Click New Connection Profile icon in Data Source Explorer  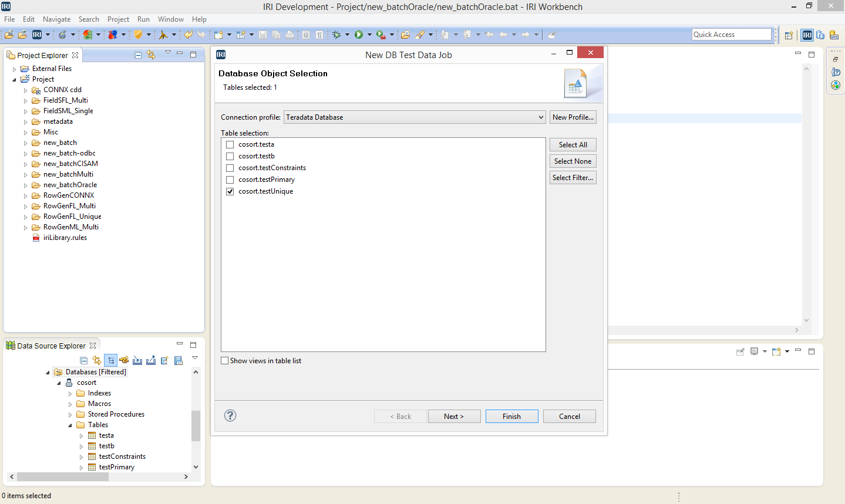[x=124, y=360]
